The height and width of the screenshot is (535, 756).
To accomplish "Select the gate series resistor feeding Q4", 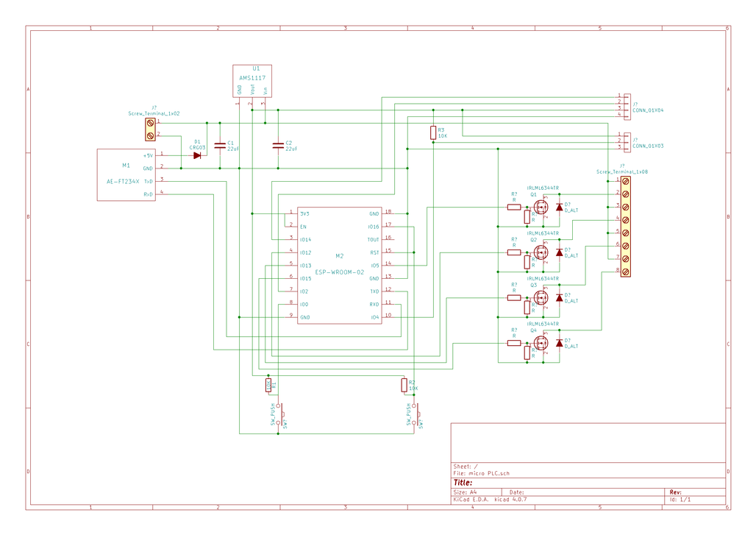I will [514, 343].
